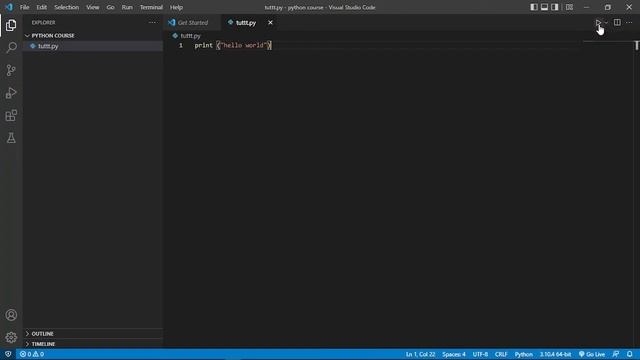Select interpreter 3.10.4 64-bit
This screenshot has width=640, height=360.
tap(556, 354)
